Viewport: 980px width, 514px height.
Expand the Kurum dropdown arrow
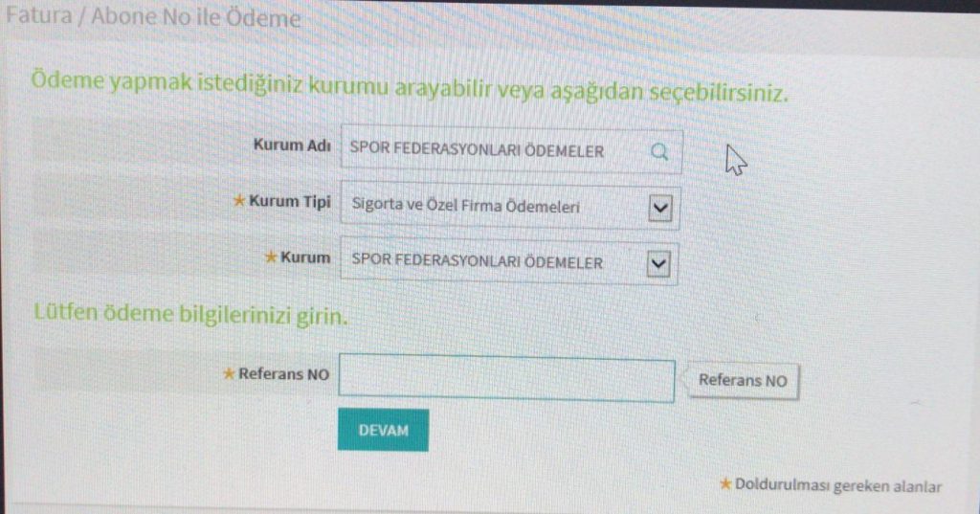[658, 264]
